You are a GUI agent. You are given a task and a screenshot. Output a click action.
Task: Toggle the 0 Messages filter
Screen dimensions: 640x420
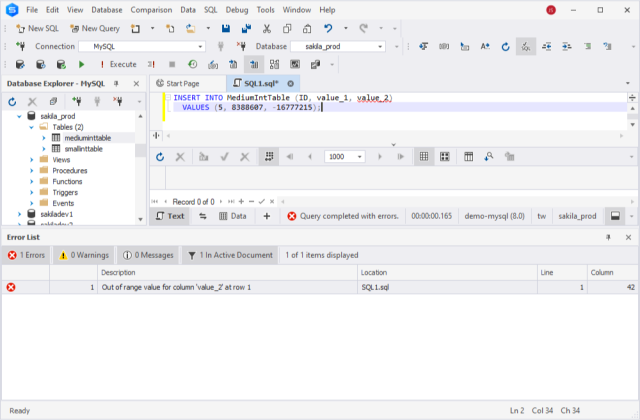click(146, 255)
